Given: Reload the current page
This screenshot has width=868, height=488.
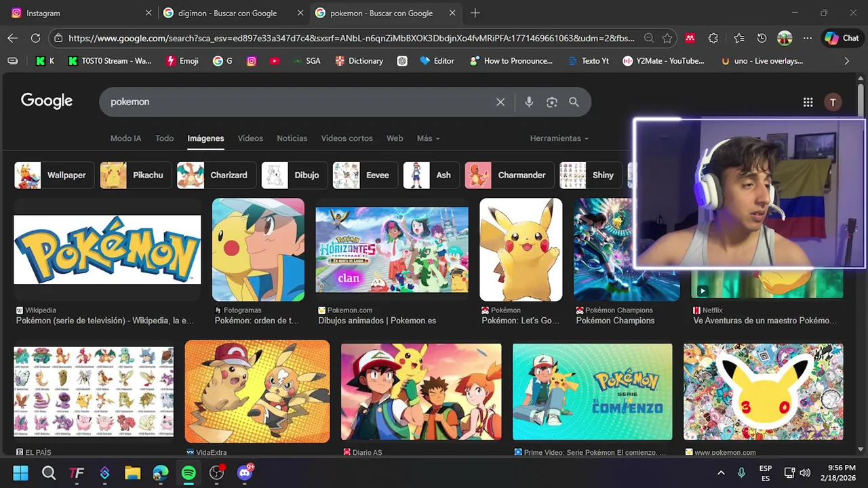Looking at the screenshot, I should pyautogui.click(x=35, y=38).
